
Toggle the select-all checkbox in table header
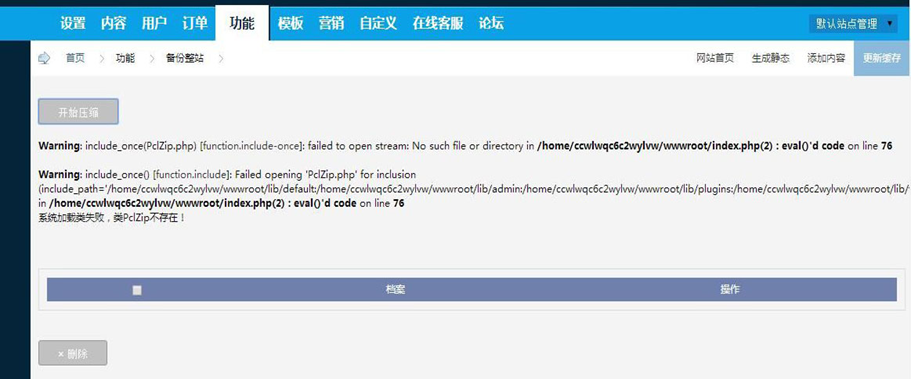[137, 290]
